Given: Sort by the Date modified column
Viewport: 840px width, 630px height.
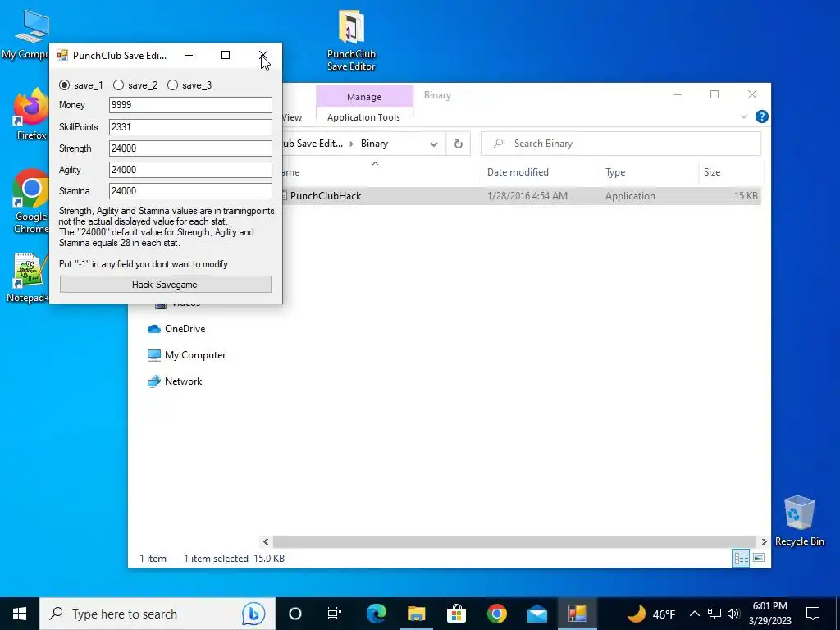Looking at the screenshot, I should (x=541, y=172).
